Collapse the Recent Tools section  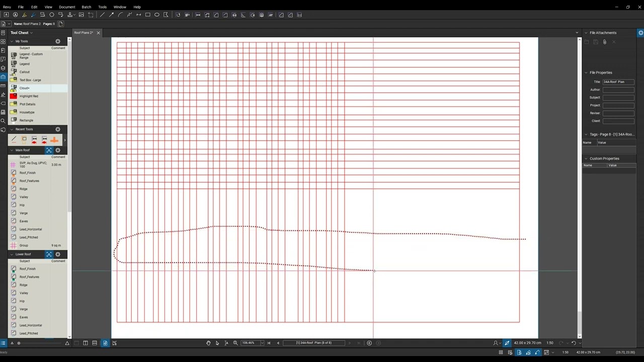tap(12, 129)
